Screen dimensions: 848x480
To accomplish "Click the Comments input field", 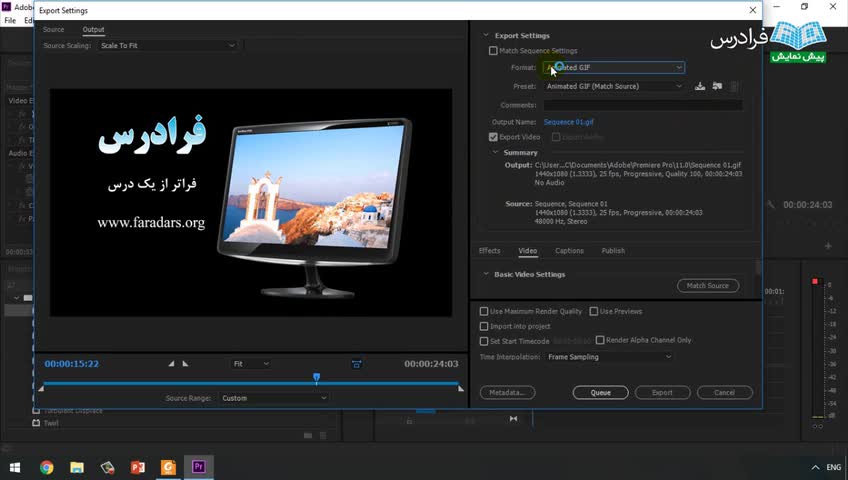I will coord(643,105).
